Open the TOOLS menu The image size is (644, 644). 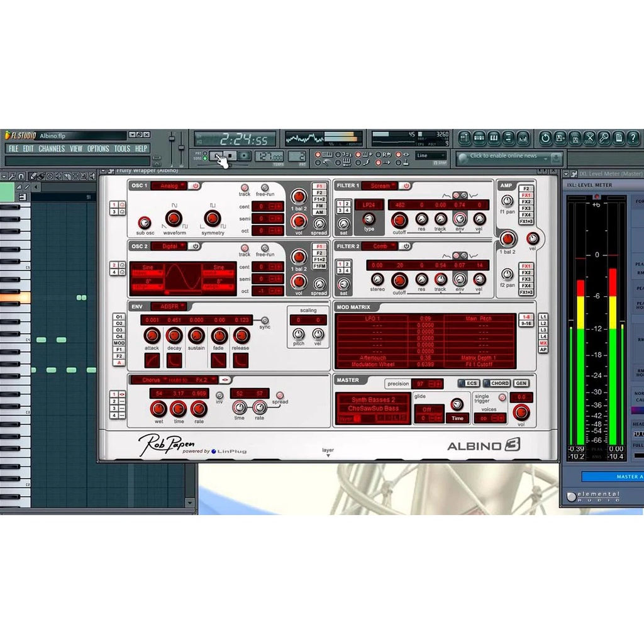click(x=122, y=148)
